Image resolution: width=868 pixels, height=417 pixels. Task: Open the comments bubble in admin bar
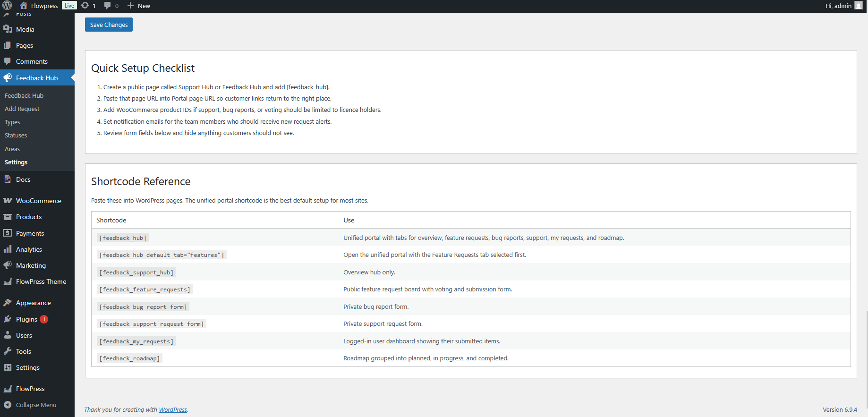pos(108,6)
